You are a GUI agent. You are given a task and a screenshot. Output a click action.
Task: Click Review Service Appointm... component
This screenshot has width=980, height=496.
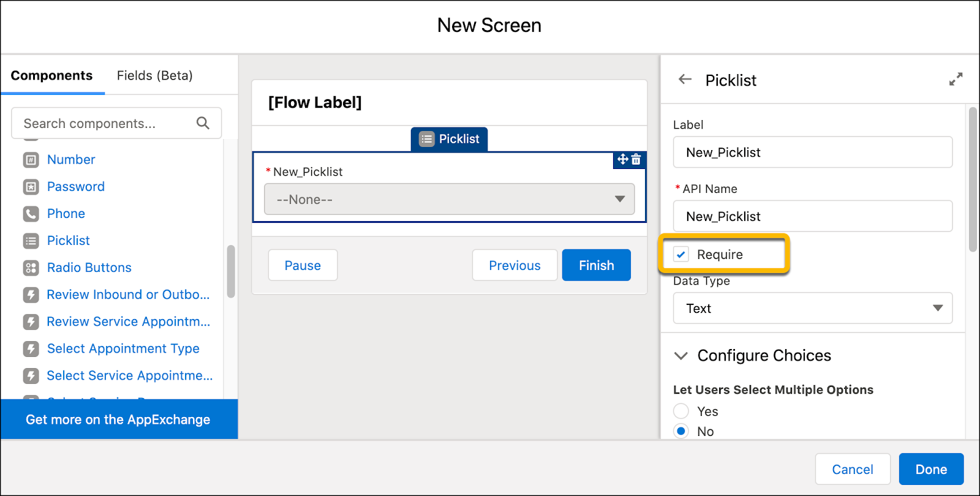[129, 321]
